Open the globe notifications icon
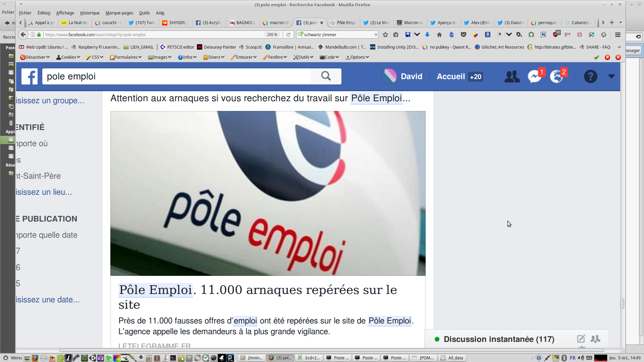644x362 pixels. [556, 76]
